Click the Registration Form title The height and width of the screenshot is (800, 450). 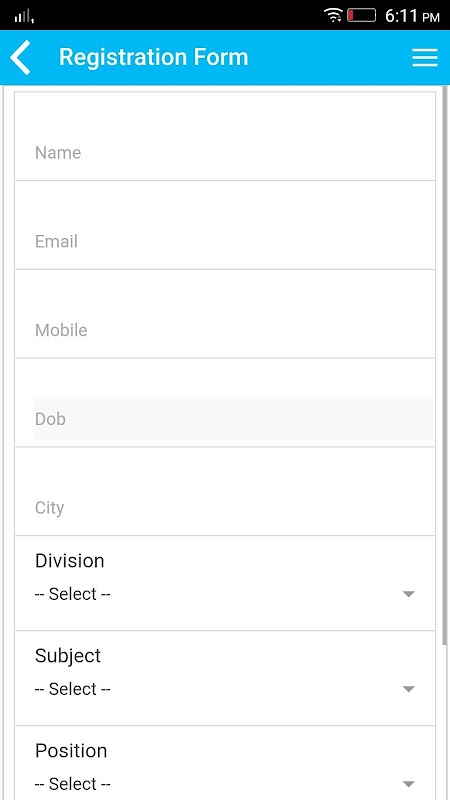pos(154,57)
